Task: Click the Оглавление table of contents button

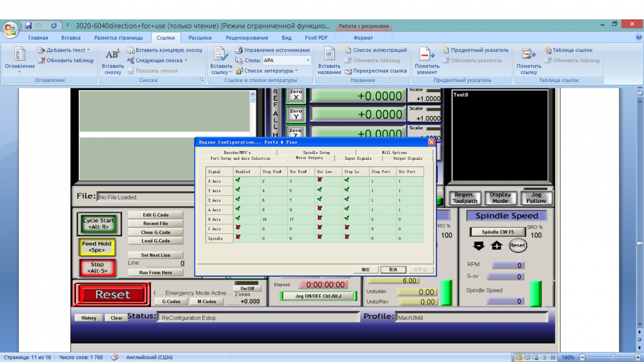Action: tap(20, 60)
